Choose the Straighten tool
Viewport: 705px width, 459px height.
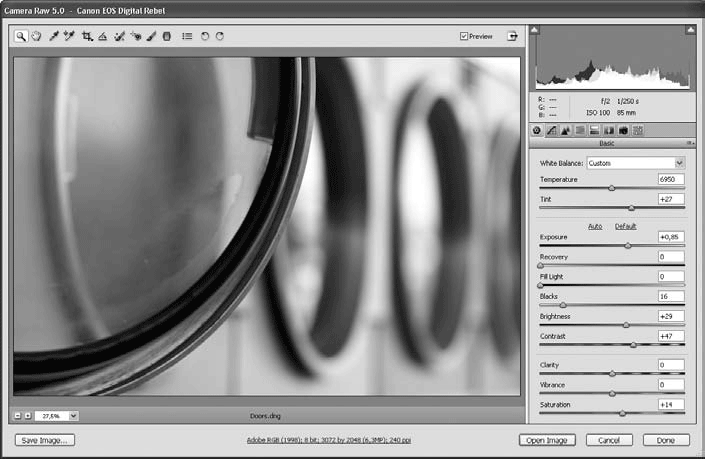pyautogui.click(x=103, y=36)
